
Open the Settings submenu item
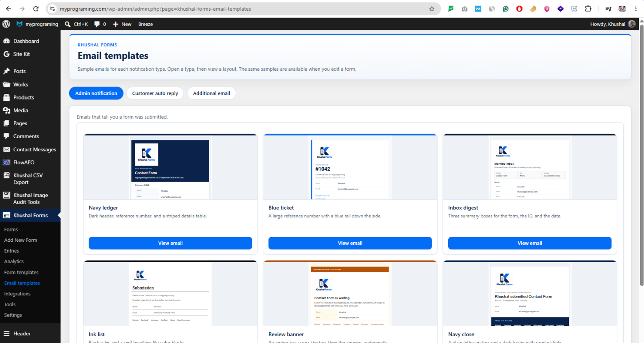[x=13, y=315]
